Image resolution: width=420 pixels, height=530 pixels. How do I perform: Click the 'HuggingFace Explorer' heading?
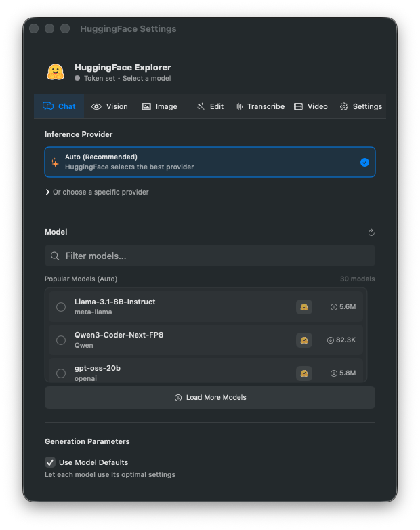click(x=123, y=67)
